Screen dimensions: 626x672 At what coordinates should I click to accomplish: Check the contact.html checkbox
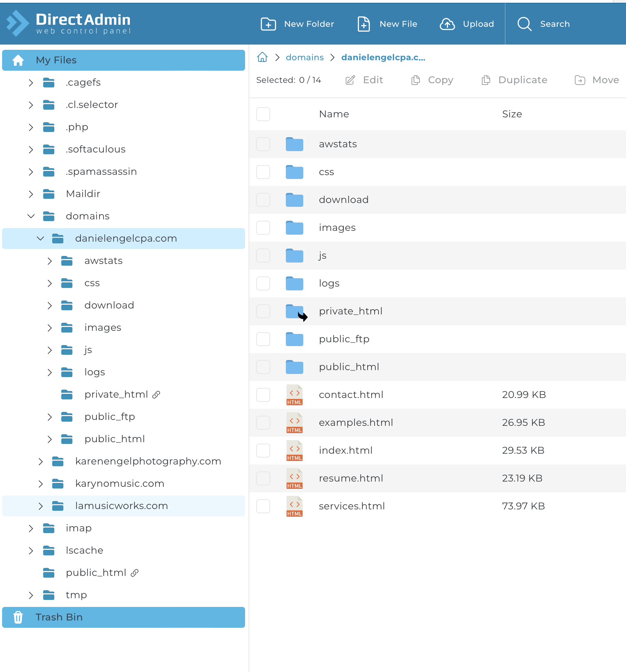pos(263,395)
